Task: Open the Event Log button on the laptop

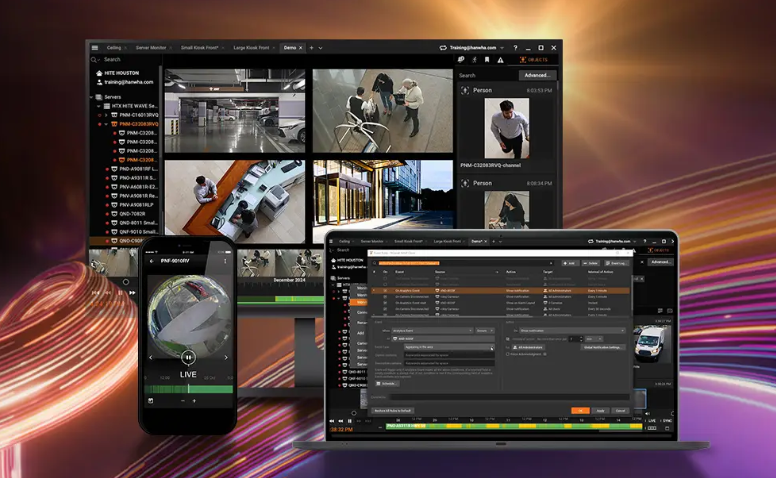Action: click(x=616, y=263)
